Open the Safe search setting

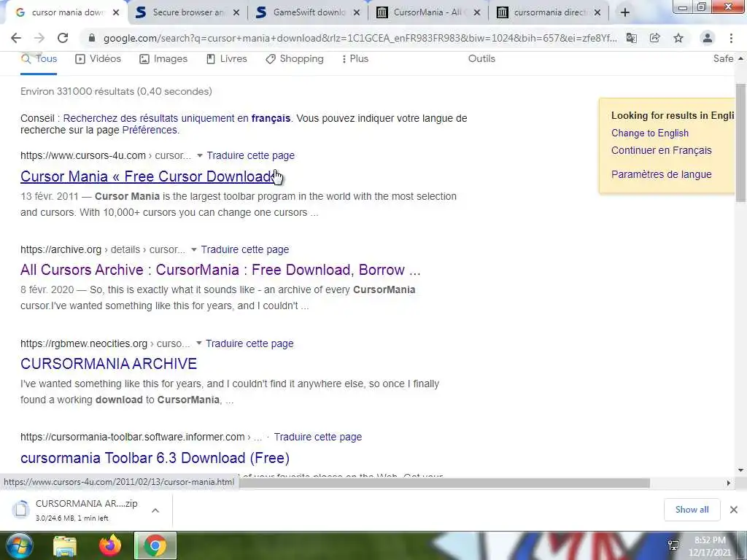coord(723,58)
